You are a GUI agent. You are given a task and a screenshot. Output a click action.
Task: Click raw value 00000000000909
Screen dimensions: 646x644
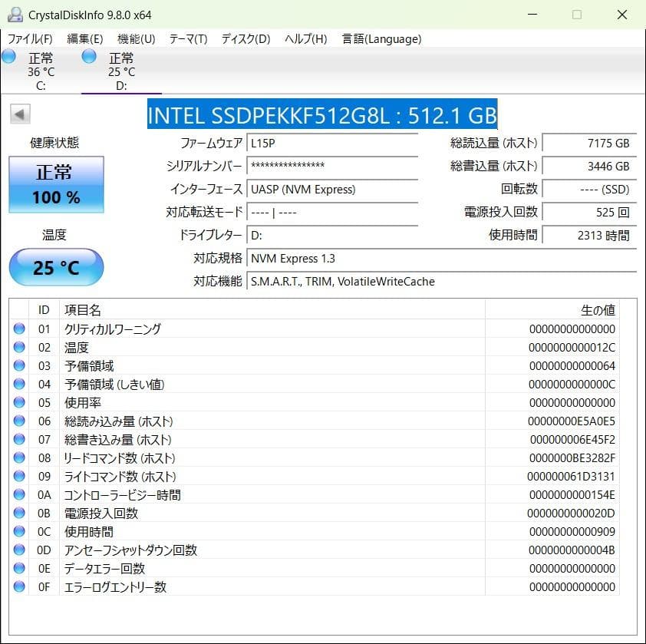(x=572, y=531)
